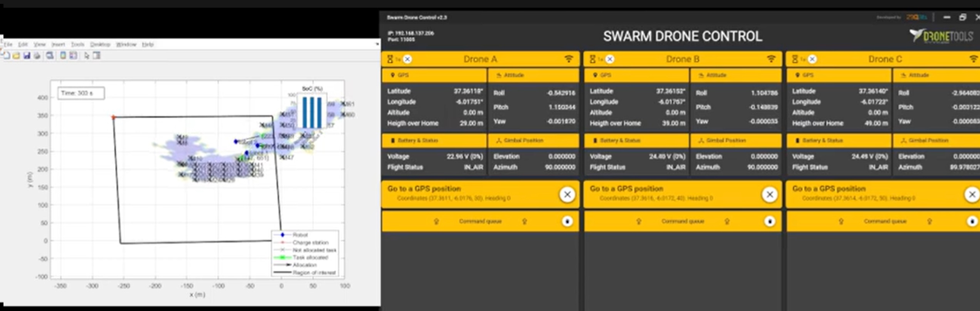
Task: Expand Drone C command queue left arrow
Action: [x=841, y=221]
